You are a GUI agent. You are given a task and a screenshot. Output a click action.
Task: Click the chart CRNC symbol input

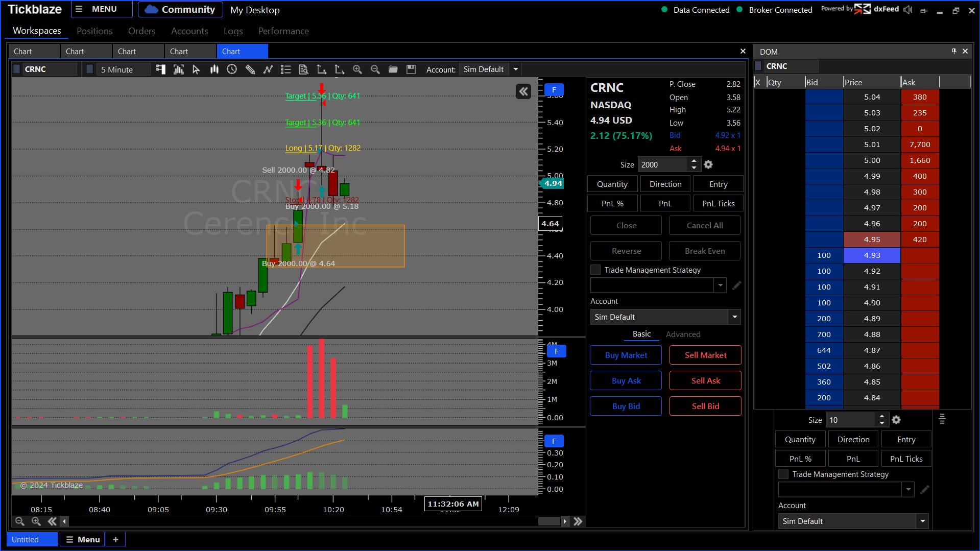click(x=50, y=69)
